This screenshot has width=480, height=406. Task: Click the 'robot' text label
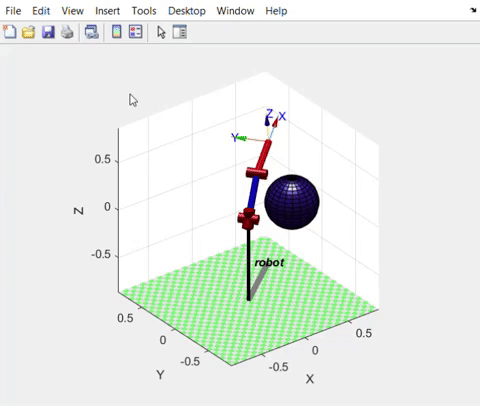pyautogui.click(x=269, y=263)
